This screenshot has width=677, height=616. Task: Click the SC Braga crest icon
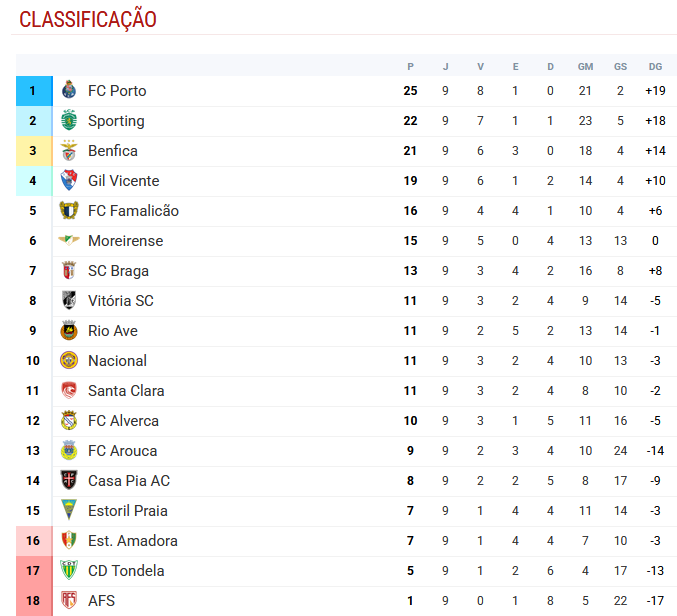coord(69,271)
